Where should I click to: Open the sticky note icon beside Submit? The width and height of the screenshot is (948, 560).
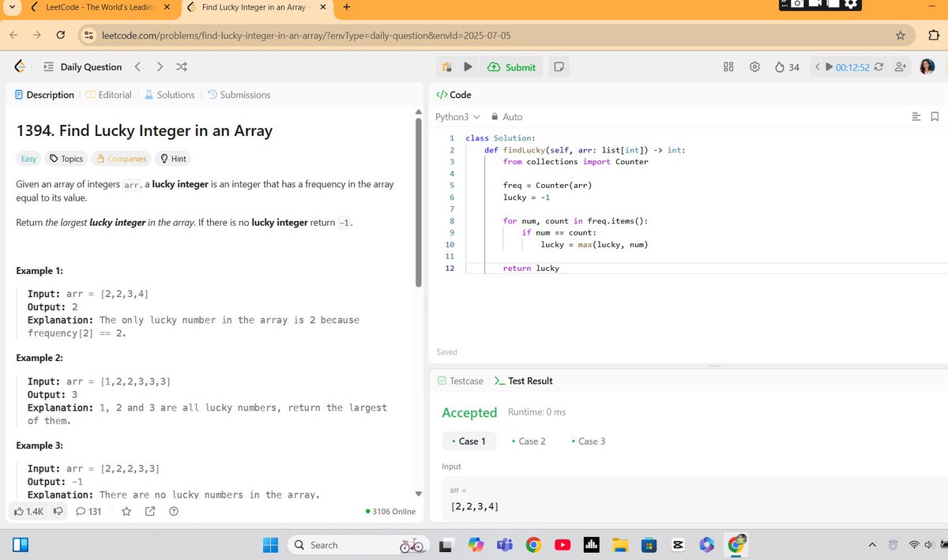coord(559,67)
